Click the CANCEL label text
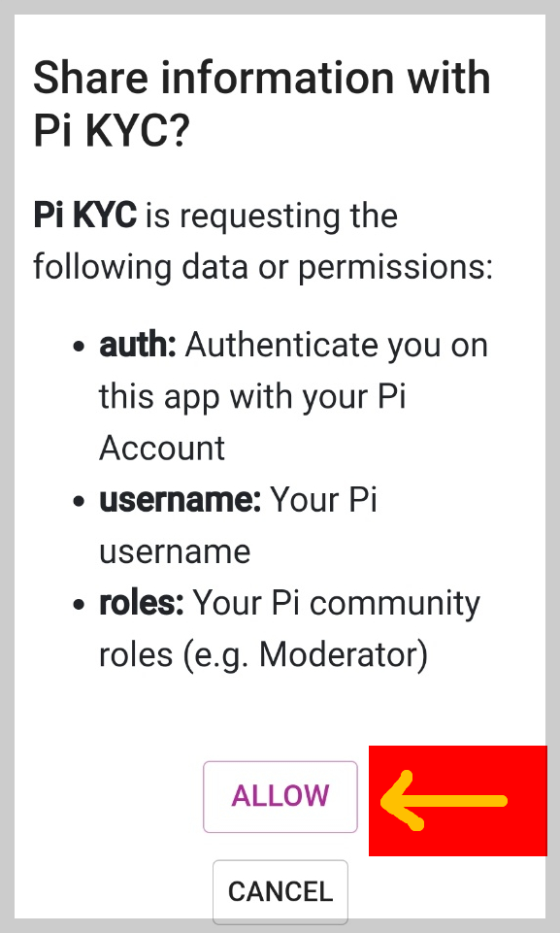 tap(280, 891)
